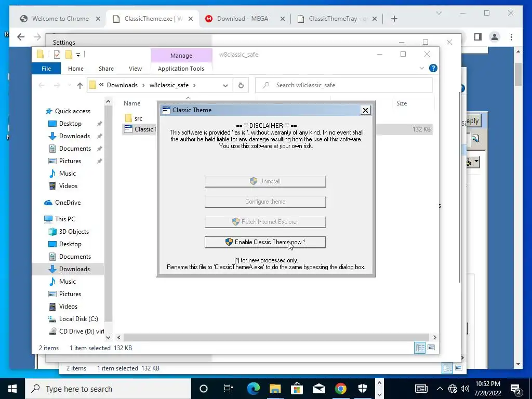The image size is (532, 399).
Task: Open File menu in Explorer ribbon
Action: 46,69
